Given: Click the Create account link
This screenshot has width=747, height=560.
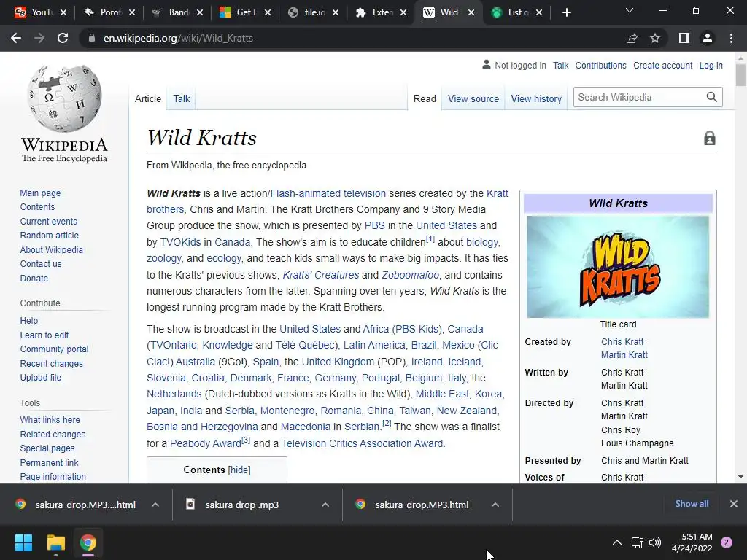Looking at the screenshot, I should pyautogui.click(x=662, y=65).
